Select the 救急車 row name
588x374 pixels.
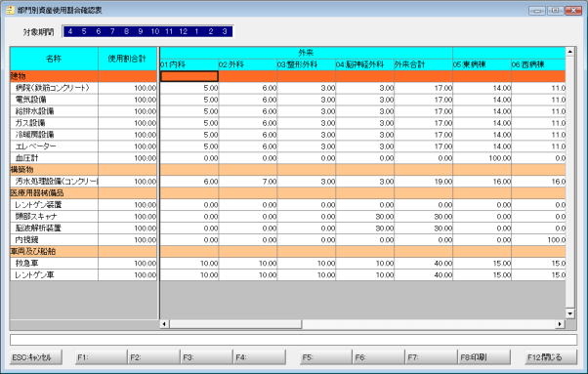(x=54, y=263)
